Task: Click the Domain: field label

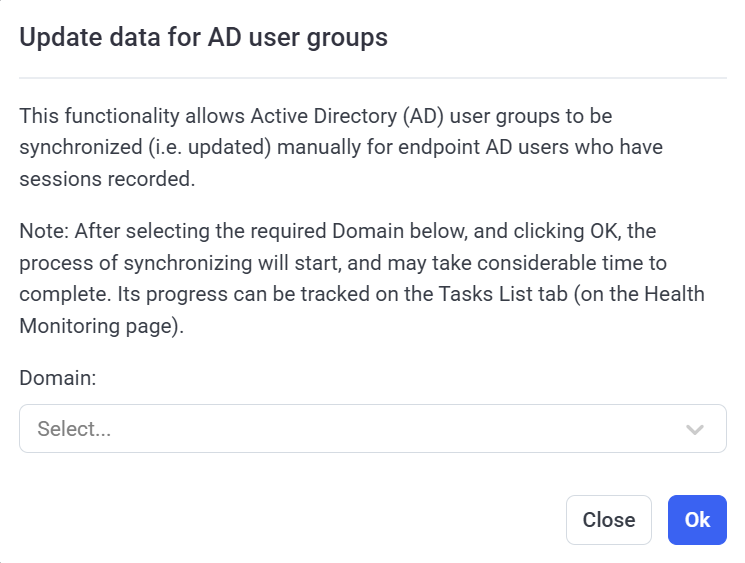Action: (58, 377)
